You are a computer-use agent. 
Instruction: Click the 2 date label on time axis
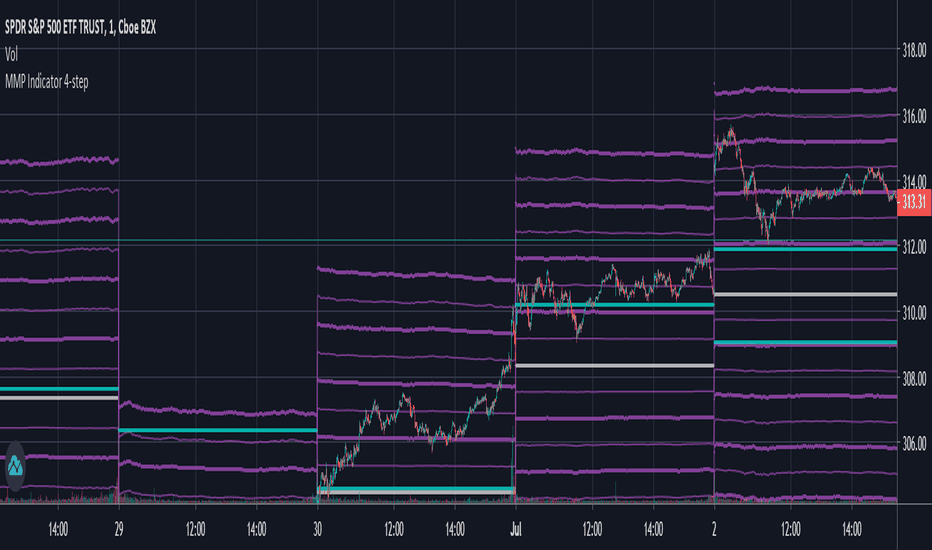(x=714, y=529)
